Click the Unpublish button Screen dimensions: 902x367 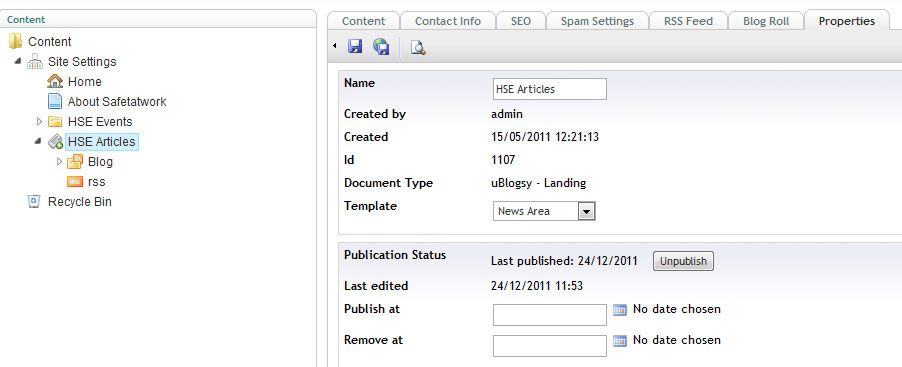point(683,261)
